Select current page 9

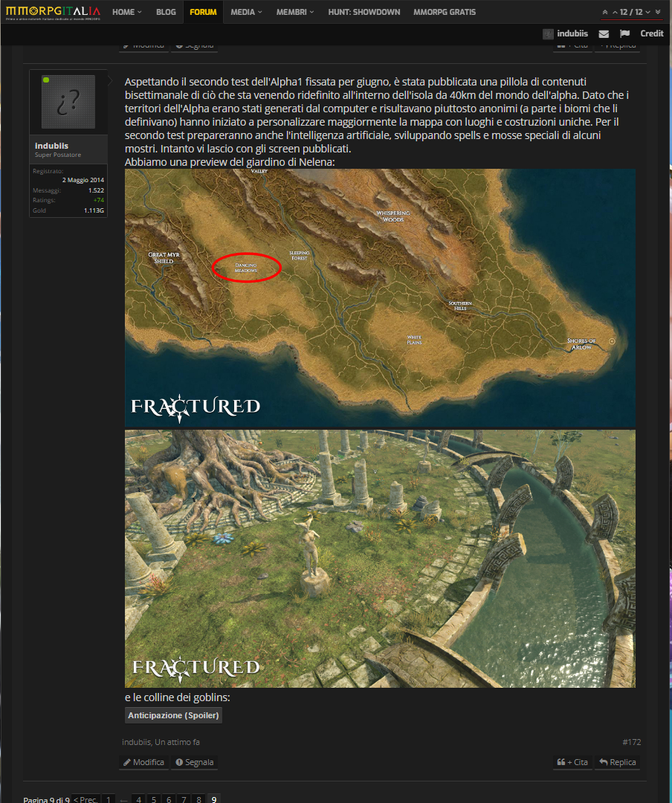coord(214,799)
